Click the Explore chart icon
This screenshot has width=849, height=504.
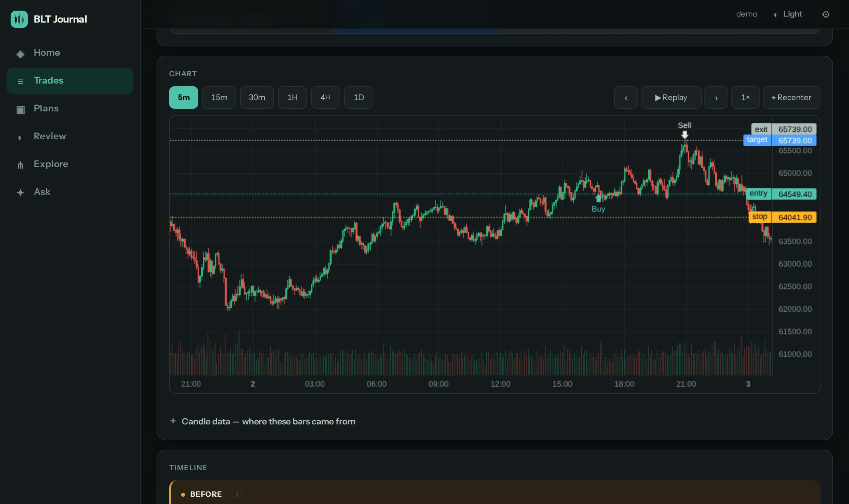point(20,165)
